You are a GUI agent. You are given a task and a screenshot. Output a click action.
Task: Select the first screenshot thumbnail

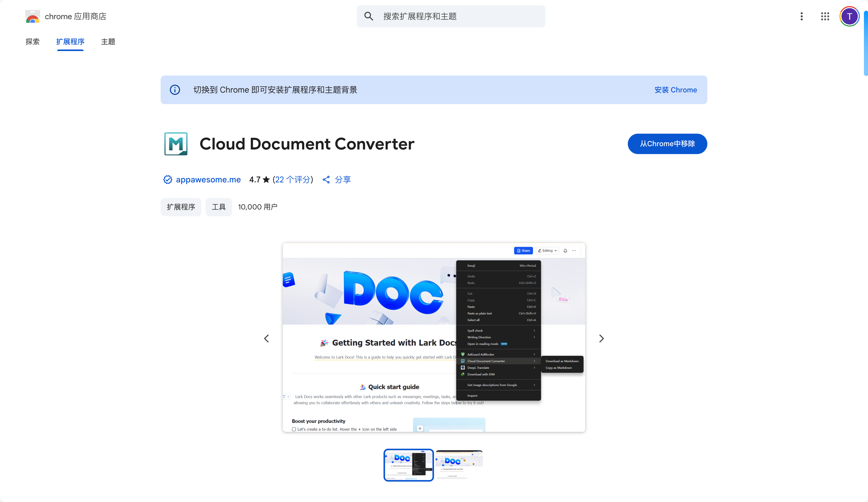pos(409,465)
